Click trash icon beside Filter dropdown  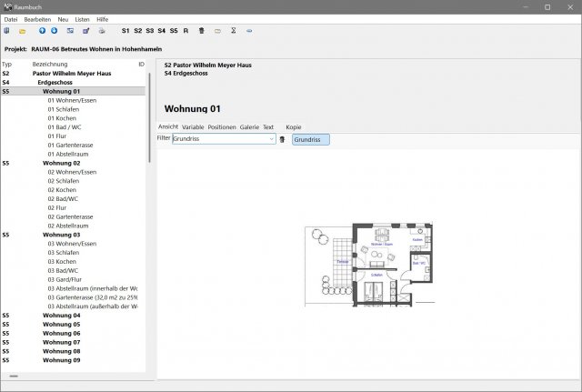pos(282,139)
